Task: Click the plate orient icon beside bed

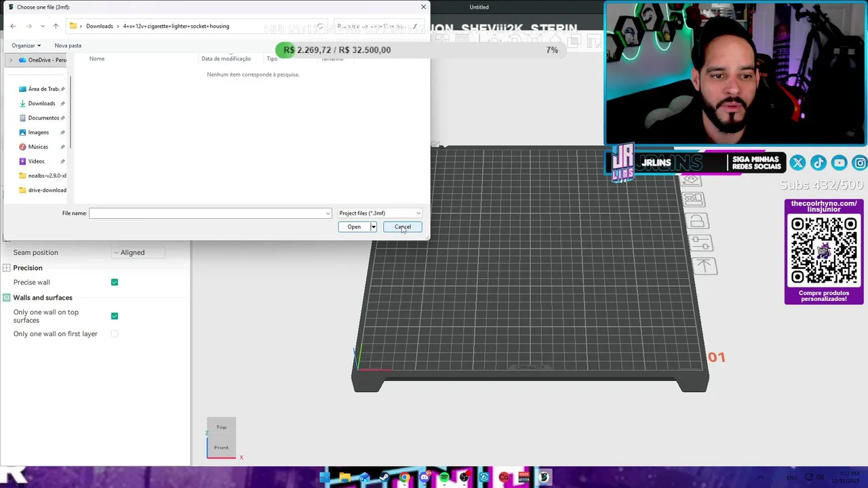Action: pyautogui.click(x=691, y=180)
